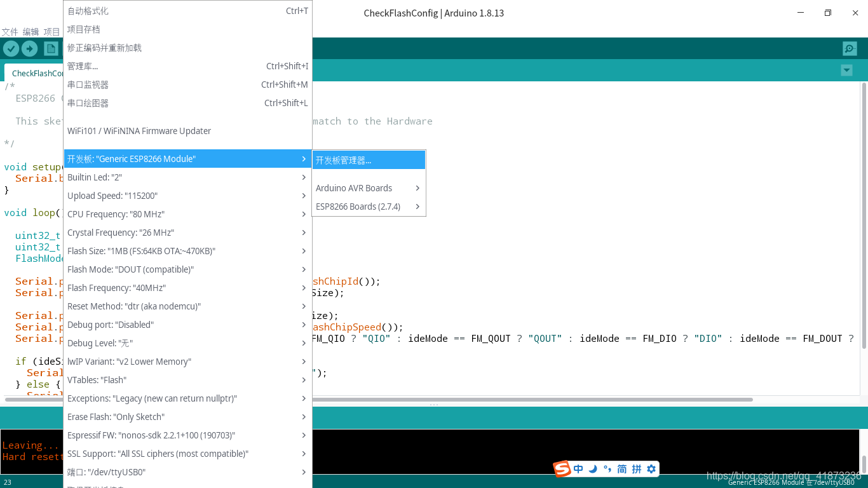Expand Flash Frequency "40MHz" submenu
This screenshot has height=488, width=868.
(x=188, y=288)
